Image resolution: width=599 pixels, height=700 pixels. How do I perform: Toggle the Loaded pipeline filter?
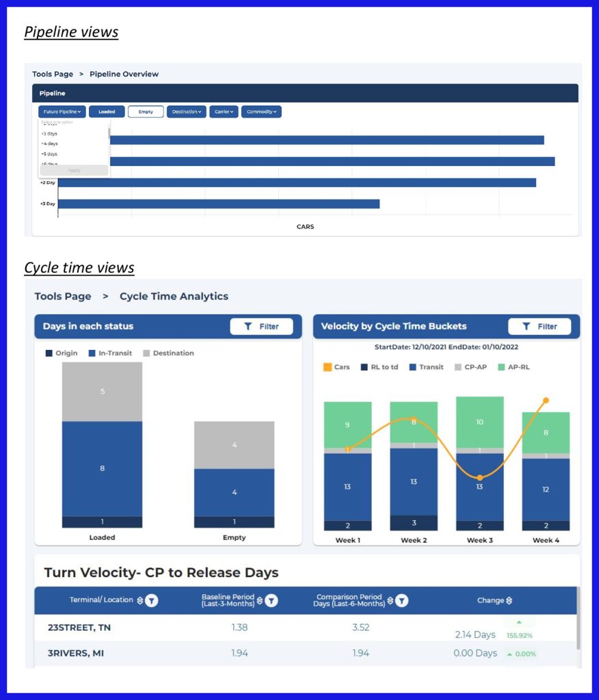(107, 111)
